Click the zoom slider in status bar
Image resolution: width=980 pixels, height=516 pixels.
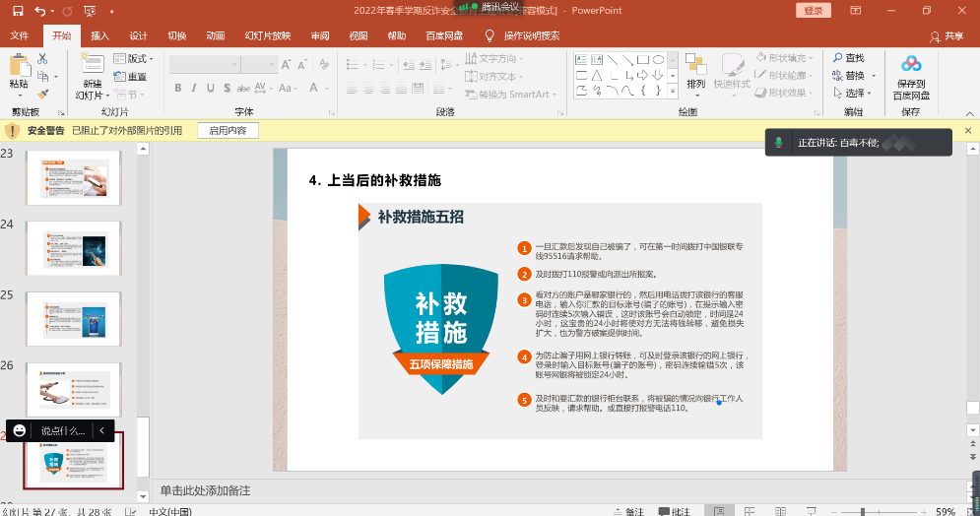(x=862, y=511)
